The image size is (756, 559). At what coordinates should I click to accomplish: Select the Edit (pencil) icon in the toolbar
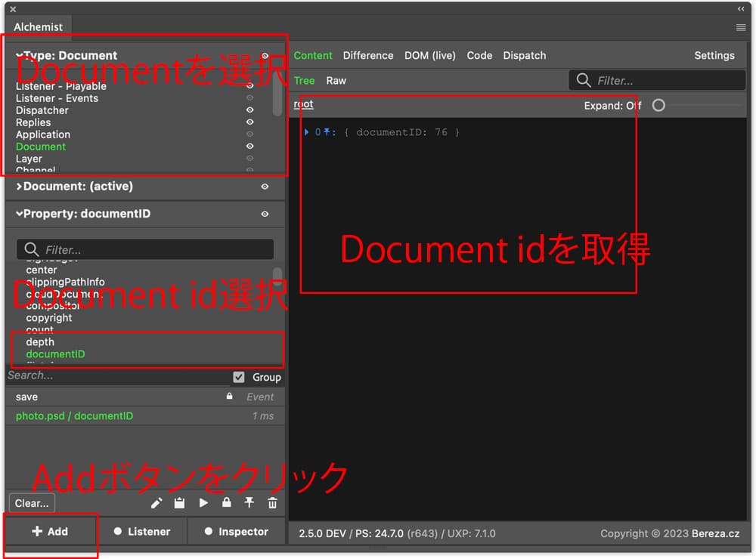click(156, 502)
